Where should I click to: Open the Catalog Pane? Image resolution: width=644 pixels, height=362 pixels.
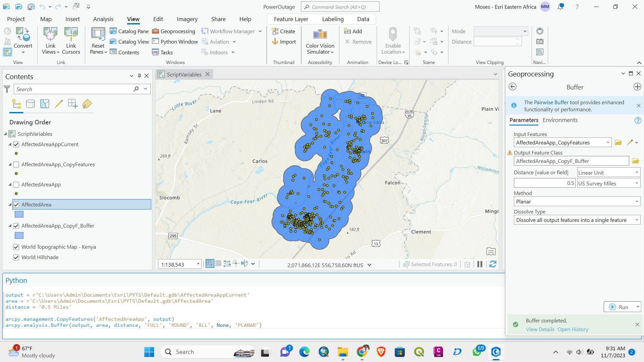click(x=129, y=31)
